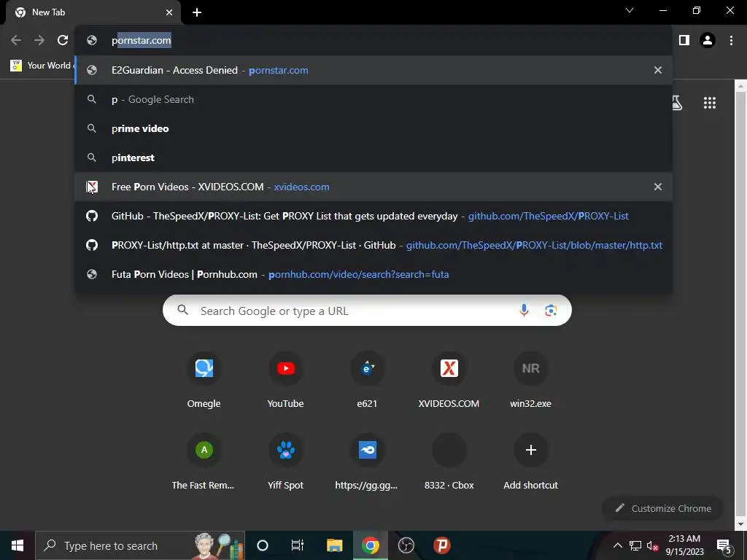Screen dimensions: 747x560
Task: Launch OBS Studio from the taskbar
Action: tap(406, 545)
